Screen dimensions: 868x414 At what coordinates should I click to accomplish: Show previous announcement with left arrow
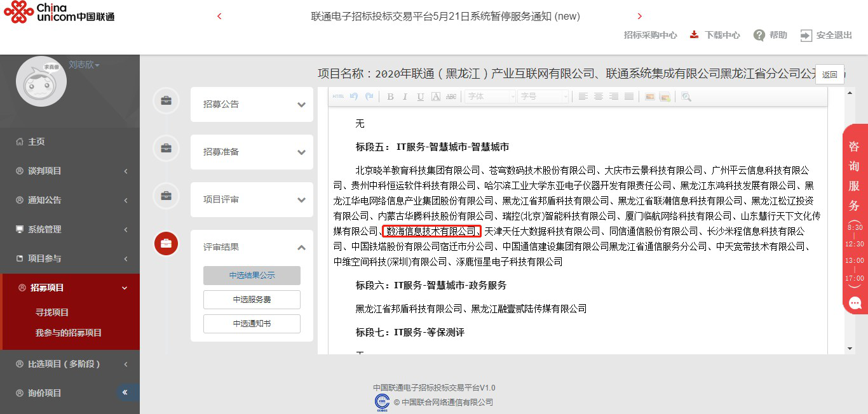point(220,17)
